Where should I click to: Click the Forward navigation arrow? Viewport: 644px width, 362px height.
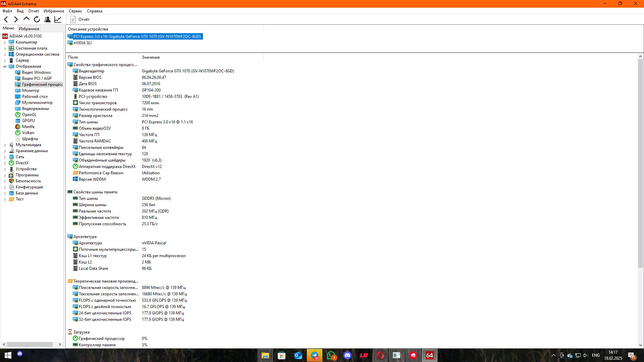pyautogui.click(x=16, y=19)
